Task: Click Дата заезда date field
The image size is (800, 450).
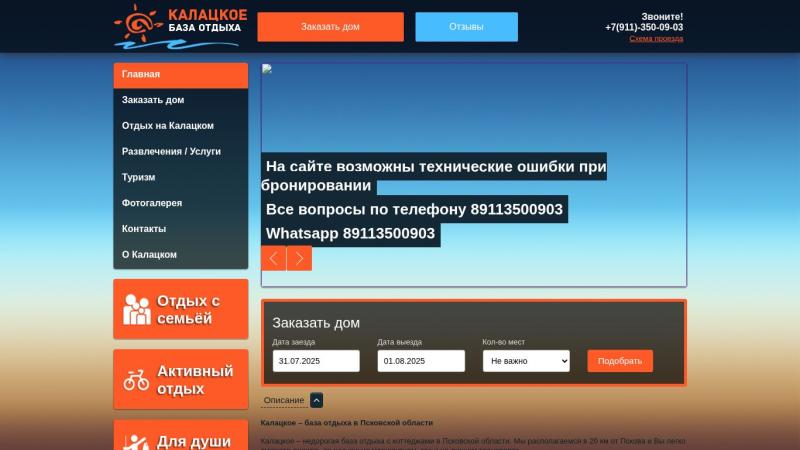Action: 316,361
